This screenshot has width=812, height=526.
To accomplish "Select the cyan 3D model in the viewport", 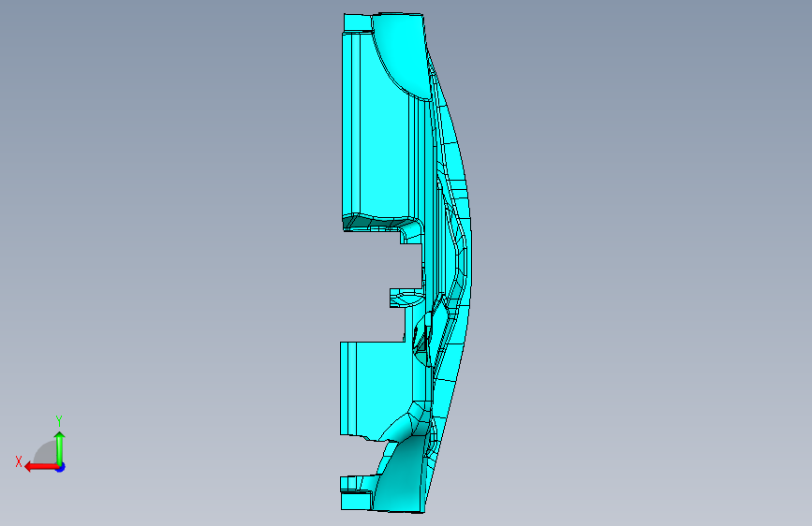I will pos(383,155).
